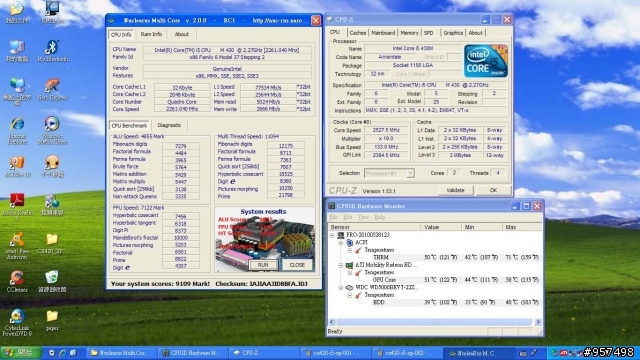This screenshot has height=360, width=640.
Task: Click the computer icon beside PRO-20100528123
Action: [340, 235]
